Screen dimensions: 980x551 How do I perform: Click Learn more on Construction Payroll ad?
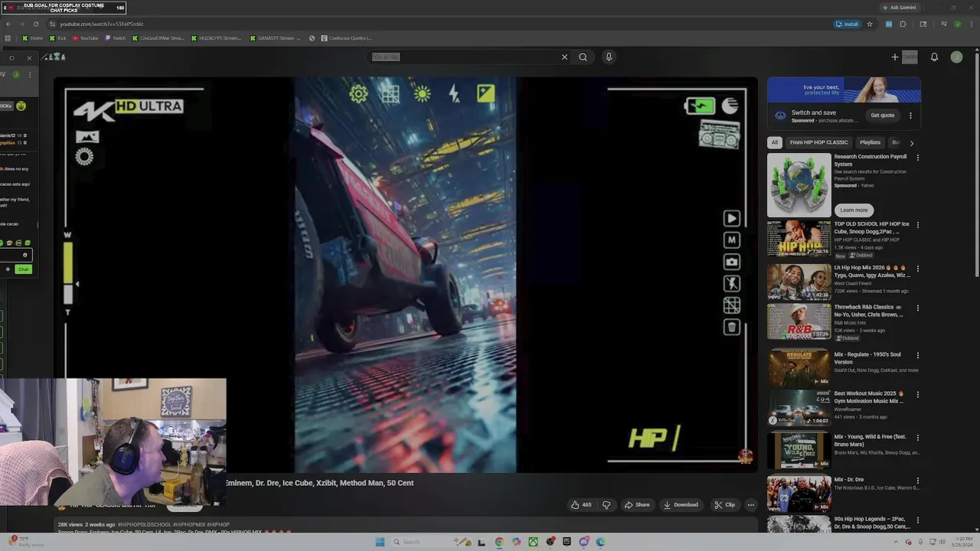(854, 210)
